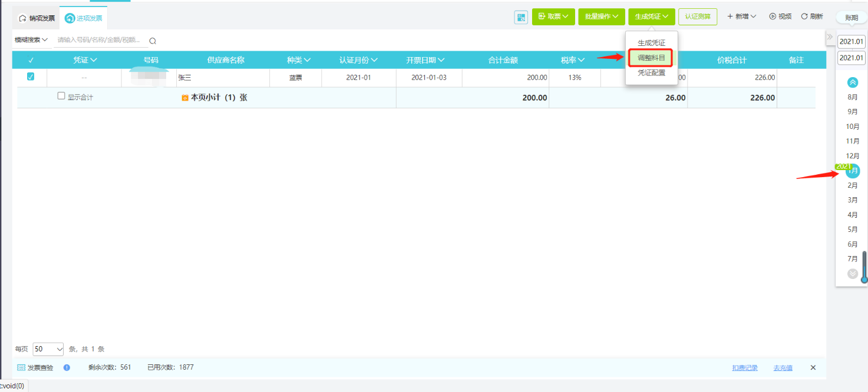Click the 2021-01-03 invoice date cell

coord(429,77)
